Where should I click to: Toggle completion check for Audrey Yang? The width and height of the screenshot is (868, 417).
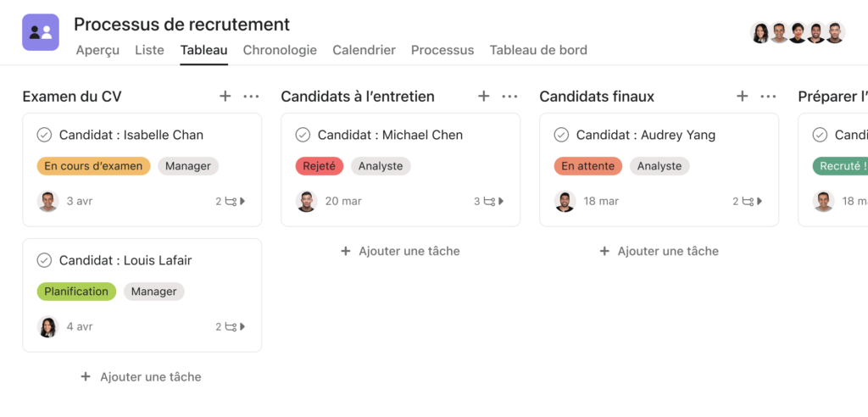[561, 135]
